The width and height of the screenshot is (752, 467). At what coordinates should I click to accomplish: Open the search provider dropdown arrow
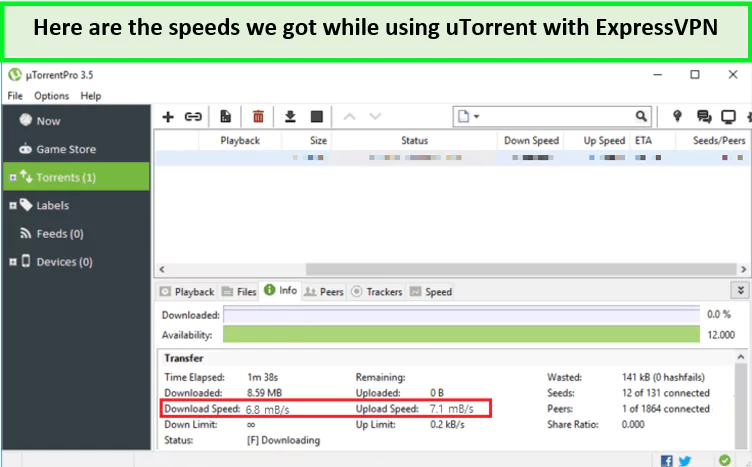[476, 117]
